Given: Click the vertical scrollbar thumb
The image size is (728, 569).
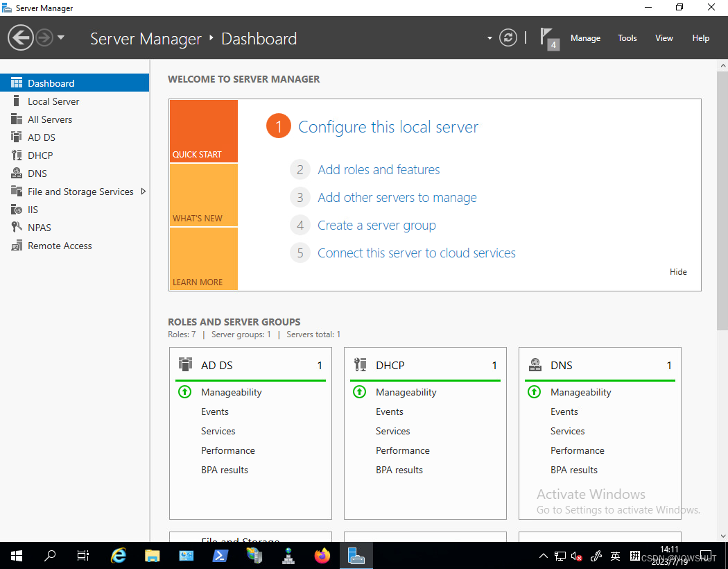Looking at the screenshot, I should tap(722, 201).
